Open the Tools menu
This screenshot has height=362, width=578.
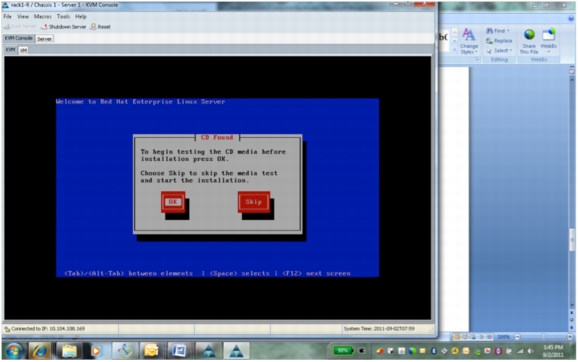click(x=63, y=17)
